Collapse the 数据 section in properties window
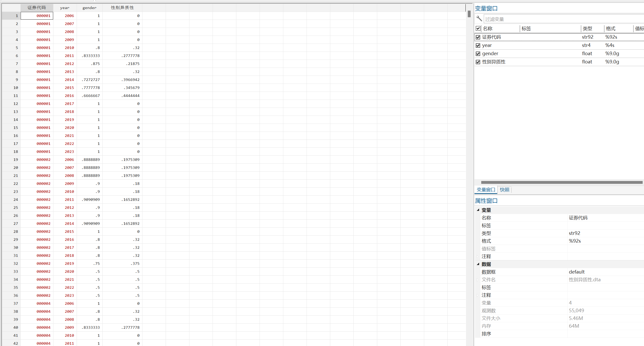 coord(478,264)
